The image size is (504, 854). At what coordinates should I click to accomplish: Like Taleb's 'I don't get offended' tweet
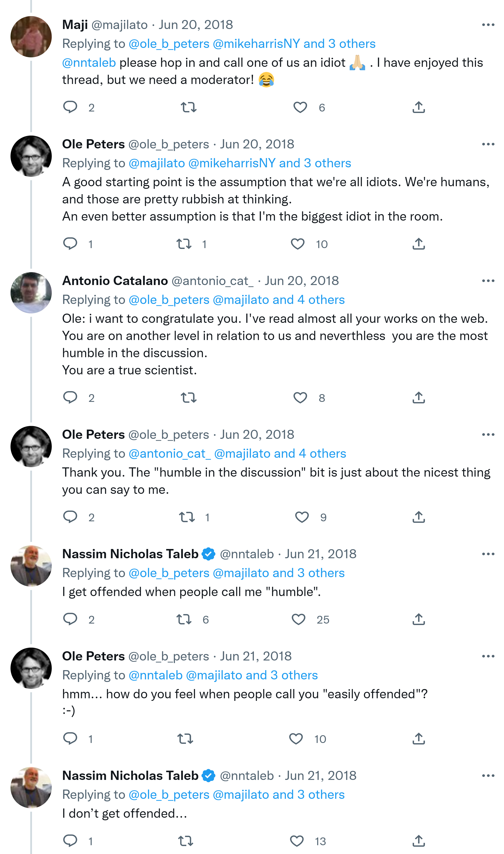(x=296, y=841)
